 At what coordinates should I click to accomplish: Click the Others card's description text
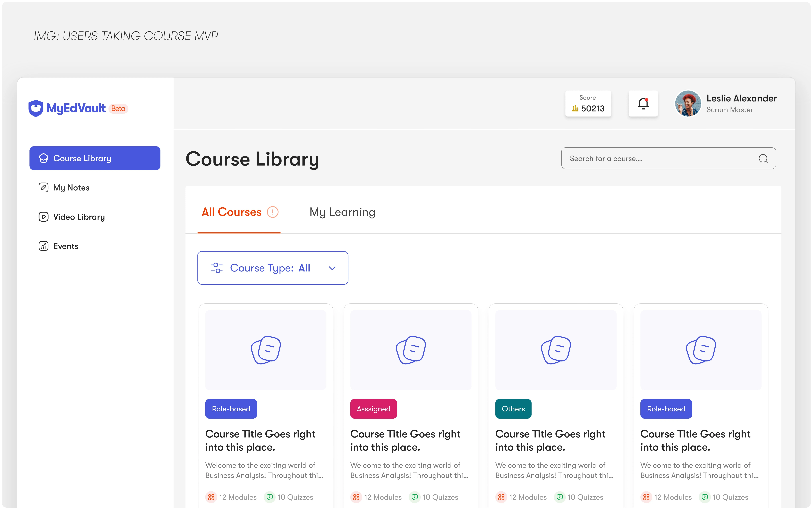[555, 470]
